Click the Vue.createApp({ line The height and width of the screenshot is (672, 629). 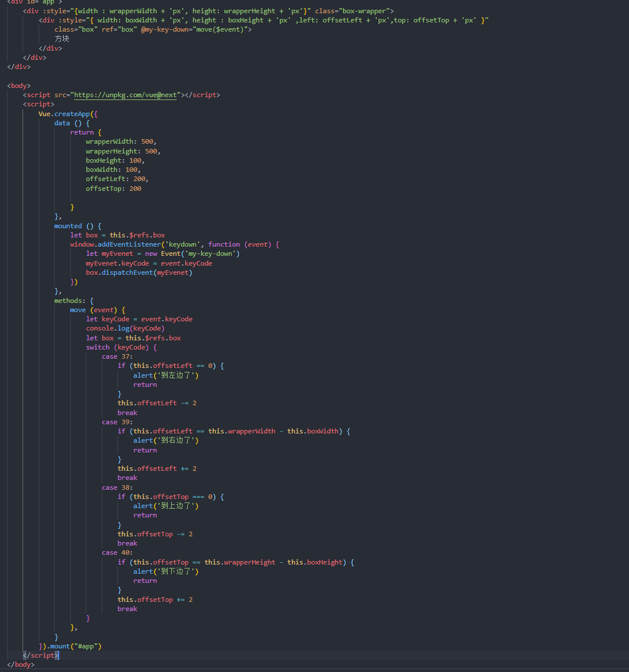68,114
